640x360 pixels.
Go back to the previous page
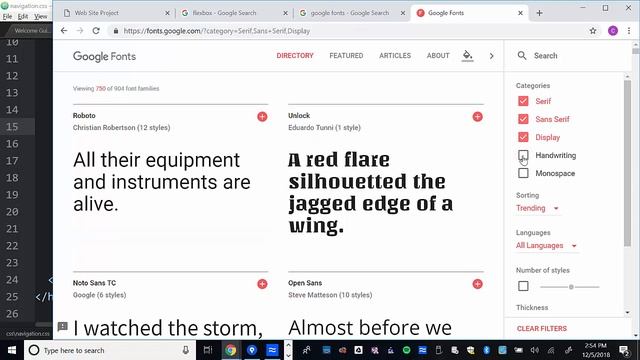pos(64,31)
